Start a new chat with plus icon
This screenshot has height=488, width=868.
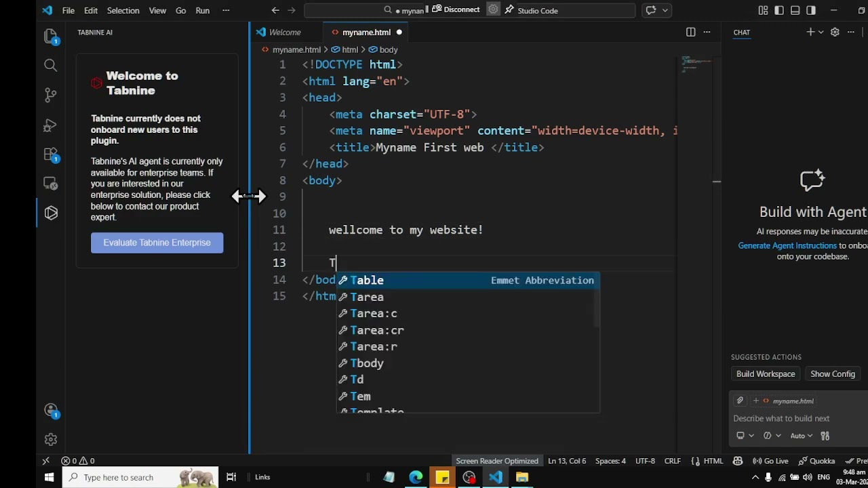[810, 32]
